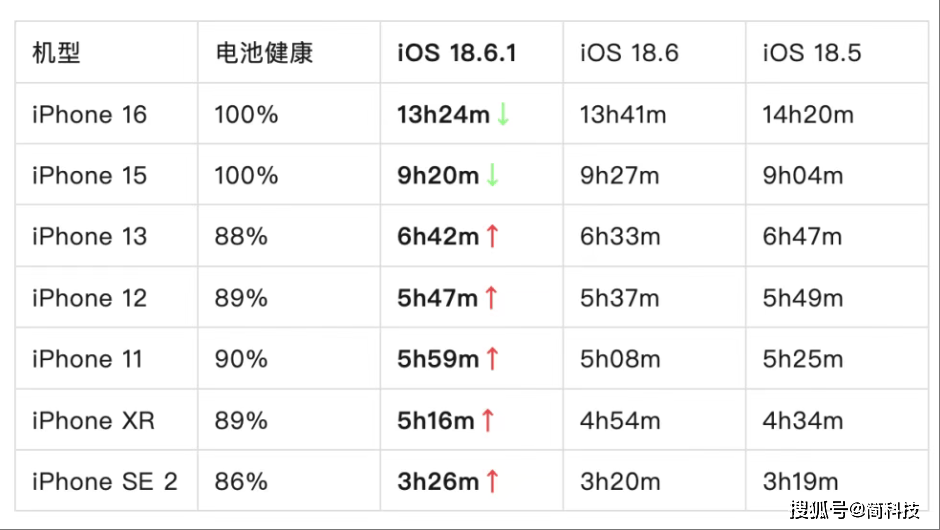The width and height of the screenshot is (940, 530).
Task: Click the 4h34m cell for iPhone XR
Action: coord(803,420)
